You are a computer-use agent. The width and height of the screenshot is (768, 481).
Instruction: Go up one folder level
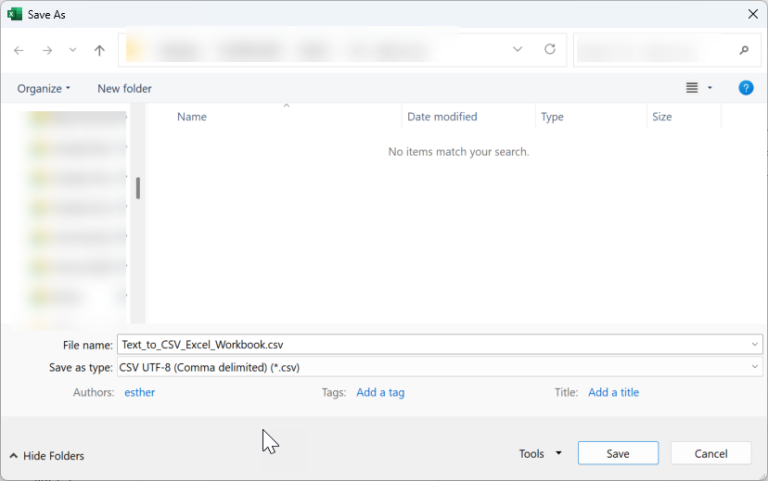pyautogui.click(x=99, y=50)
